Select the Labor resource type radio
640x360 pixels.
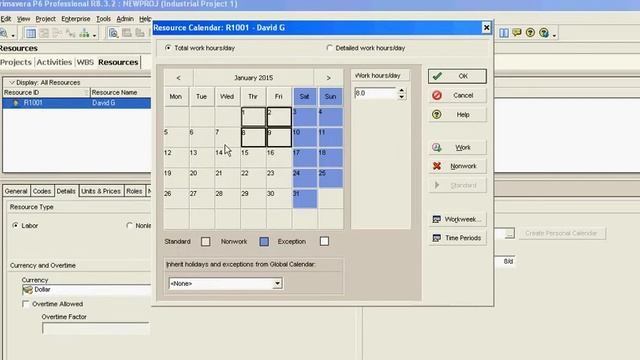pyautogui.click(x=15, y=225)
